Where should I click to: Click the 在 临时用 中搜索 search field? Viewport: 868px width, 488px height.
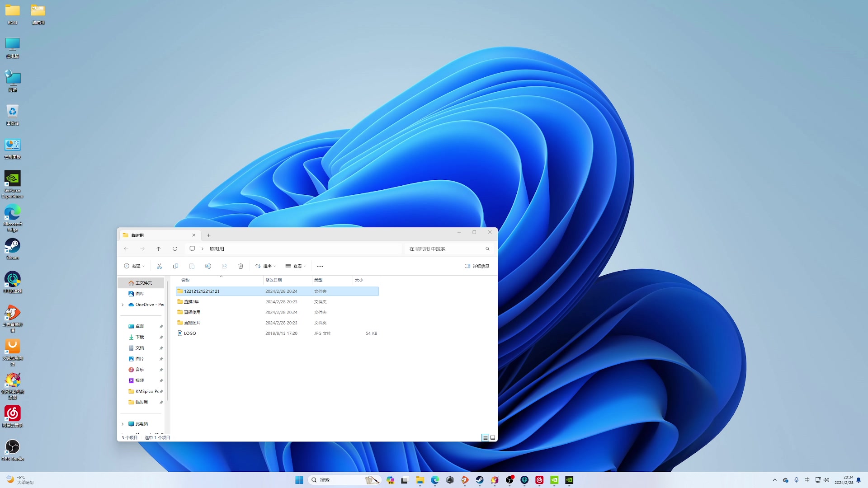click(x=448, y=249)
